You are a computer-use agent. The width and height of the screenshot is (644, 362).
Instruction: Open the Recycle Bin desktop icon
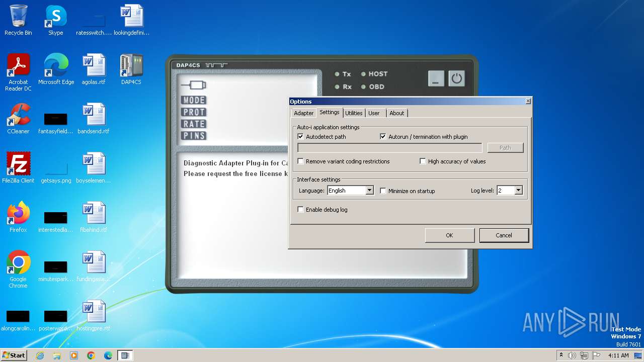(18, 20)
